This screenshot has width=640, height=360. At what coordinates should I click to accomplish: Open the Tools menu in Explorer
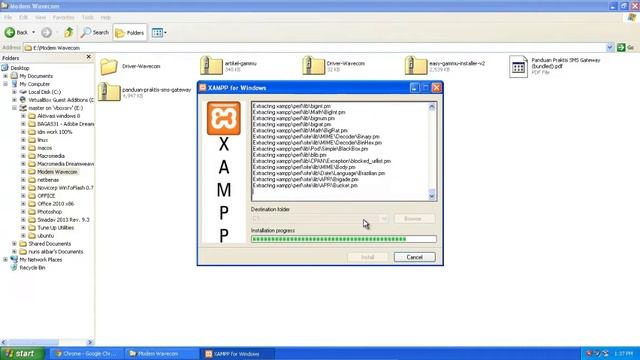pos(88,18)
